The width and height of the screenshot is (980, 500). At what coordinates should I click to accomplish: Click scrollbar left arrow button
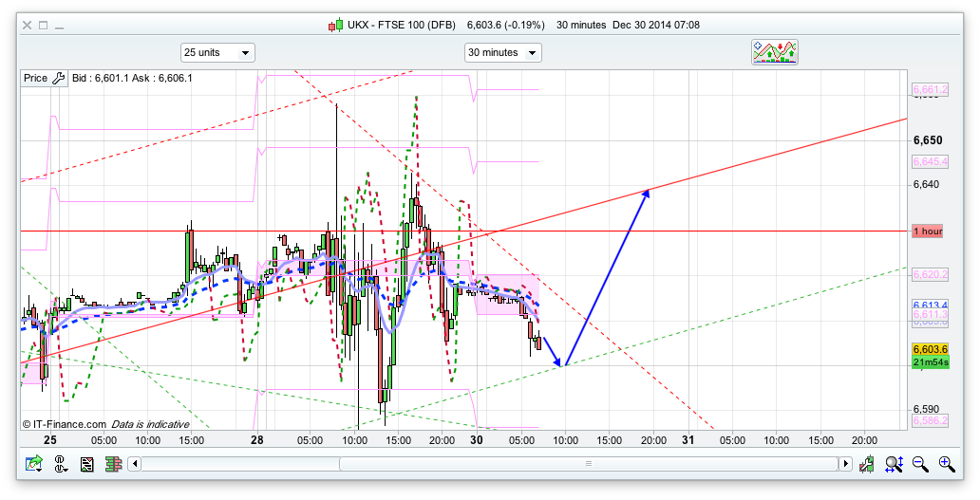(x=135, y=464)
